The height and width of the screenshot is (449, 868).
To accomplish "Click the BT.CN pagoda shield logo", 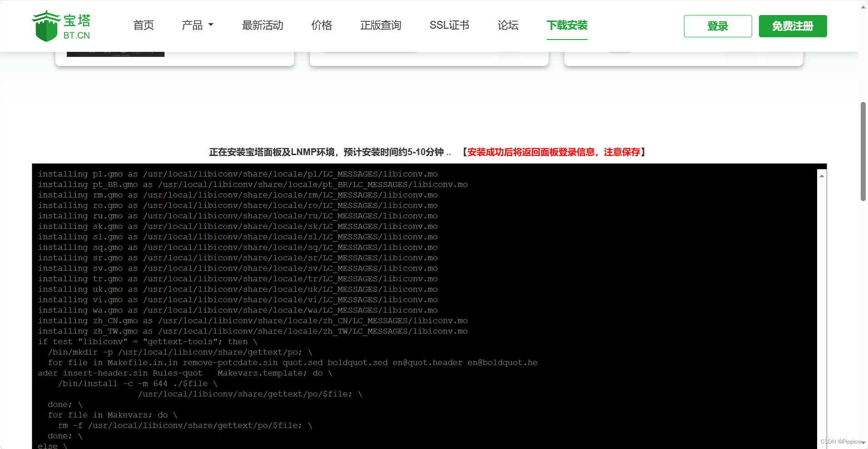I will [61, 26].
